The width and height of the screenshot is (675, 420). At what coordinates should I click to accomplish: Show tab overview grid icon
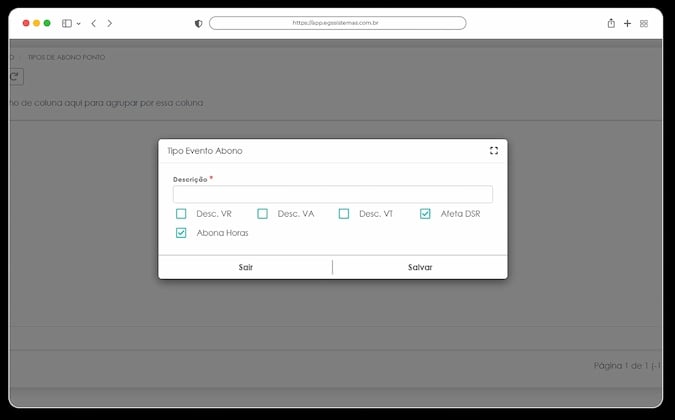click(x=644, y=24)
